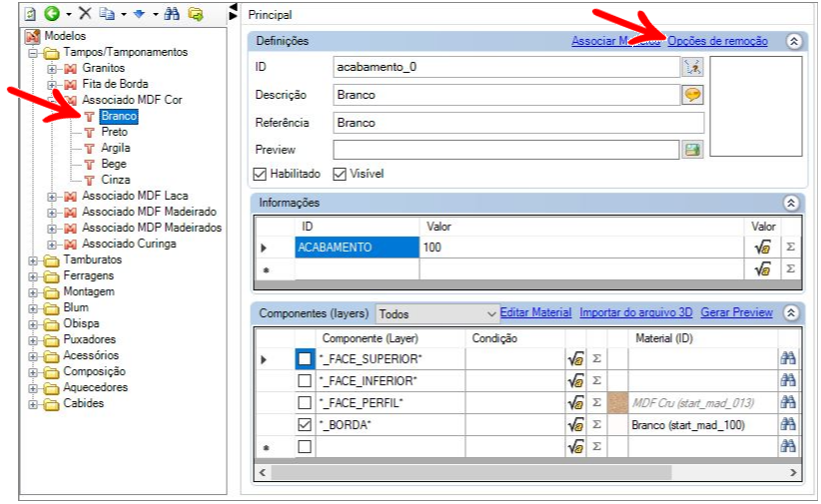Collapse the Definições section
821x504 pixels.
[794, 41]
